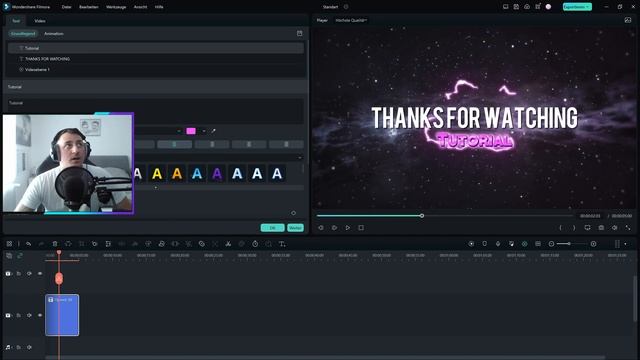Click the player progress scrubber handle
Screen dimensions: 640x360
tap(422, 216)
